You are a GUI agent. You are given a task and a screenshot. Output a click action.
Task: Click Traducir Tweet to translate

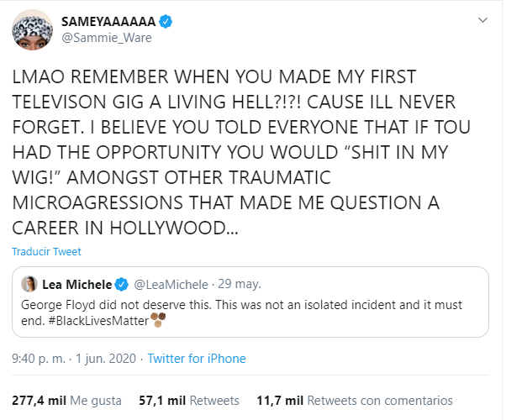click(46, 251)
